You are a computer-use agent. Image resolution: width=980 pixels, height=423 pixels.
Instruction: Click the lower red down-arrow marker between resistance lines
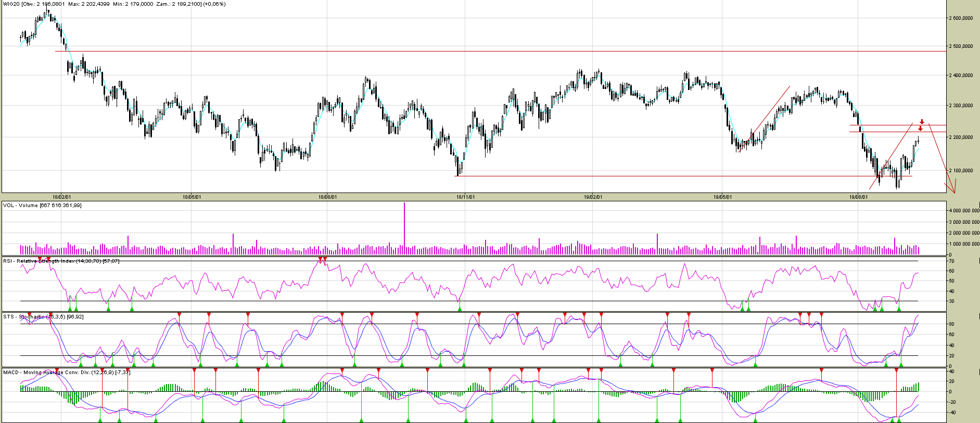[x=920, y=129]
